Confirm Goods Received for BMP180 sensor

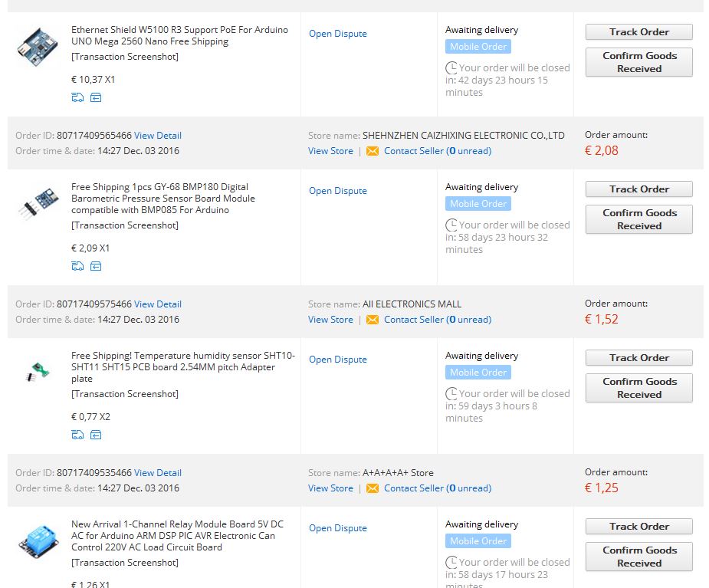[638, 219]
